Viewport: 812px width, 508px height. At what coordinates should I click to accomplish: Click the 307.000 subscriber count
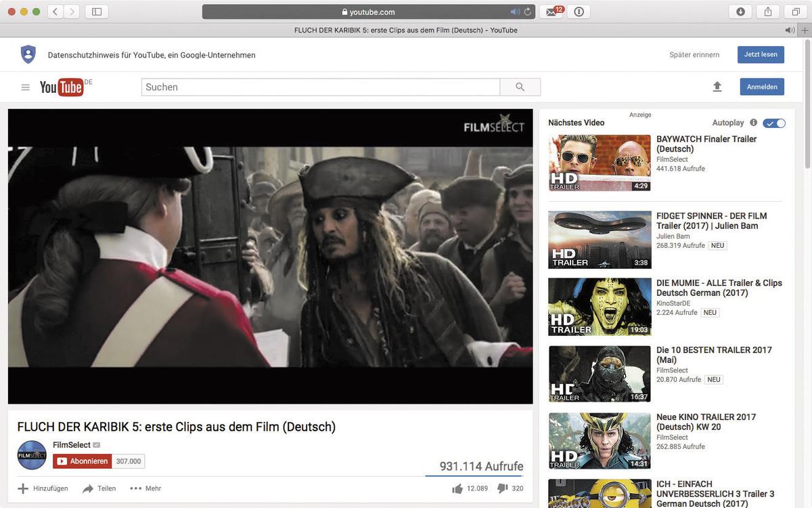[x=129, y=461]
